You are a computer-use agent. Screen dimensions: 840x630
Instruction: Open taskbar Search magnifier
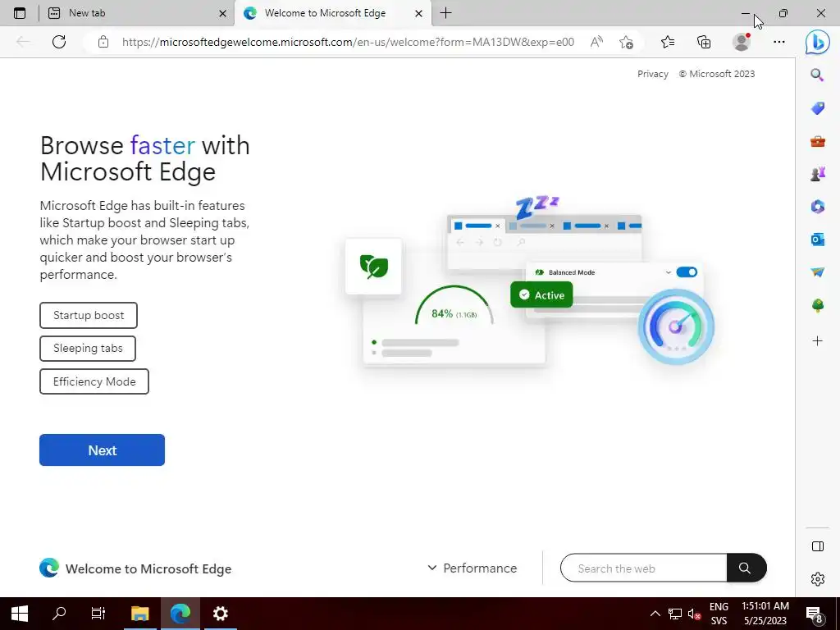[59, 614]
